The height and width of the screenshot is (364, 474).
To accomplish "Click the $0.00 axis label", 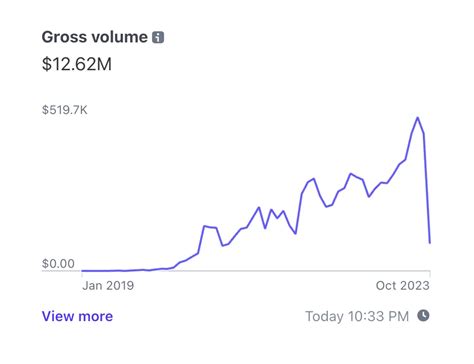I will (x=58, y=264).
